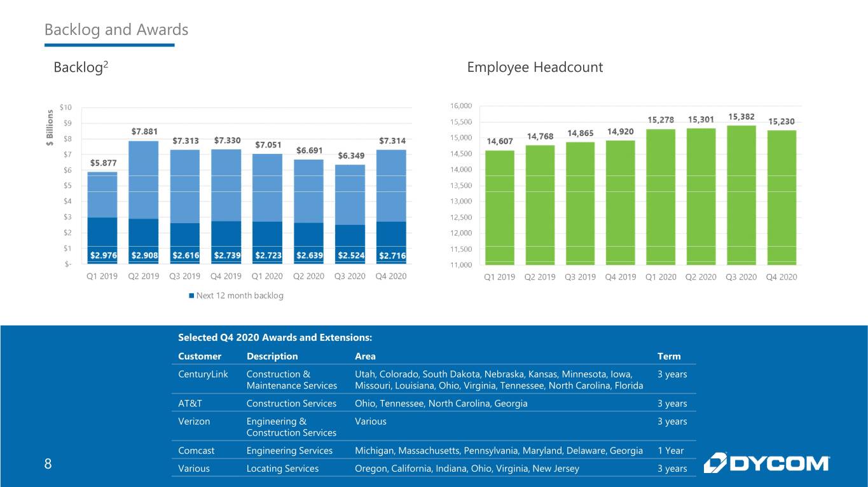The image size is (868, 487).
Task: Select the Q1 2019 $2.976 next-12-month segment
Action: pyautogui.click(x=103, y=241)
